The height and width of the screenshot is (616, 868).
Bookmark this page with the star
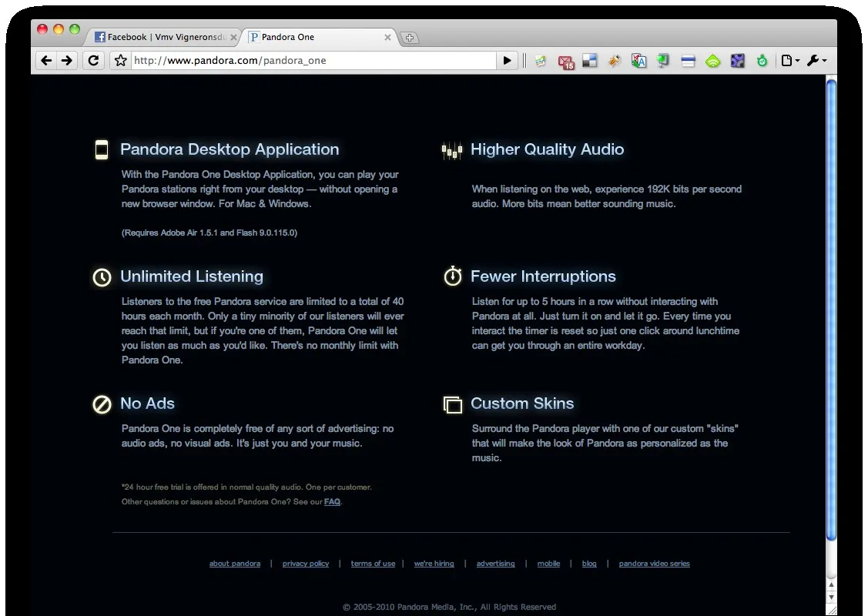[x=121, y=60]
